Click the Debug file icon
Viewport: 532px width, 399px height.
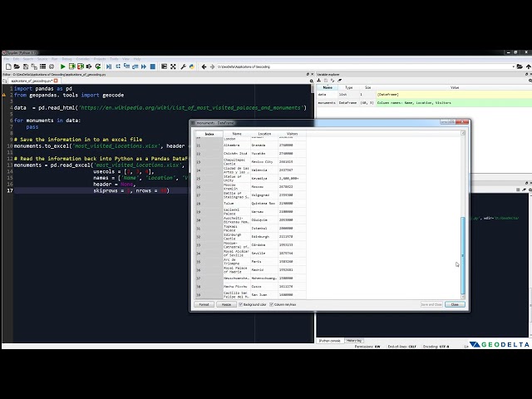click(109, 66)
